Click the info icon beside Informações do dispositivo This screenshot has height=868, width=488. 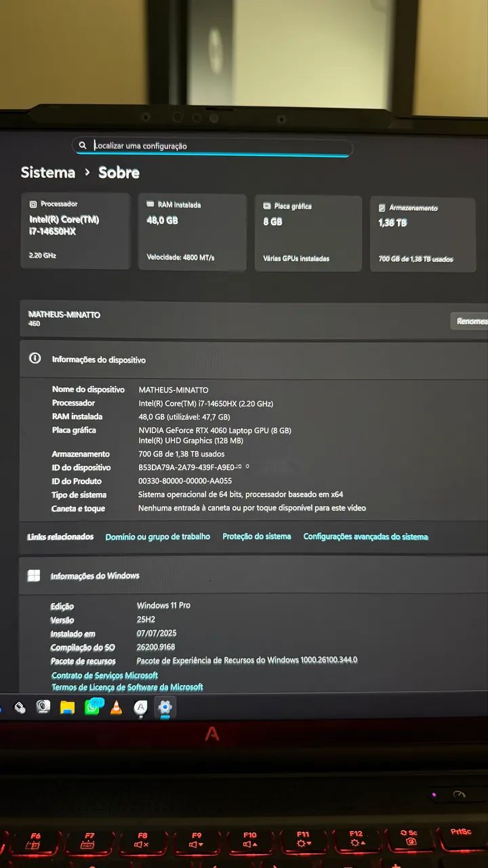[35, 358]
